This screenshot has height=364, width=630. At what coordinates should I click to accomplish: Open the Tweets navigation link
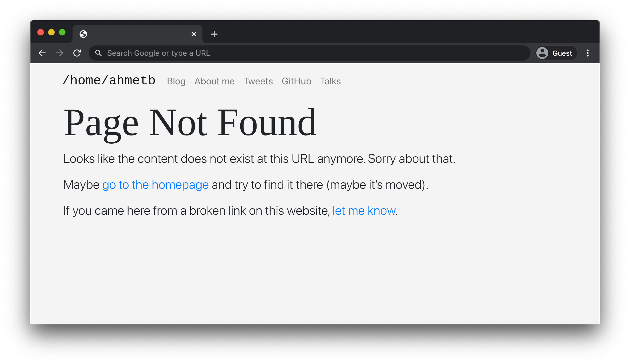pos(258,81)
